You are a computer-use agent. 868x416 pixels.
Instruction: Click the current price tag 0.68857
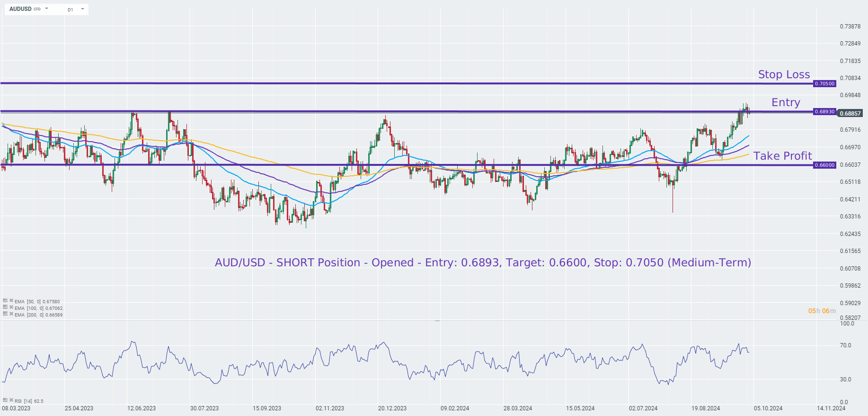850,113
